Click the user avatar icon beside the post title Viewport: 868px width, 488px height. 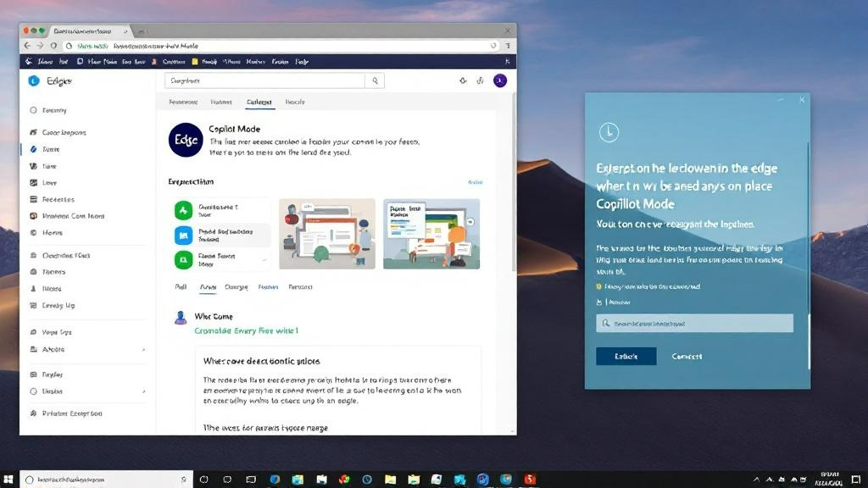tap(181, 318)
